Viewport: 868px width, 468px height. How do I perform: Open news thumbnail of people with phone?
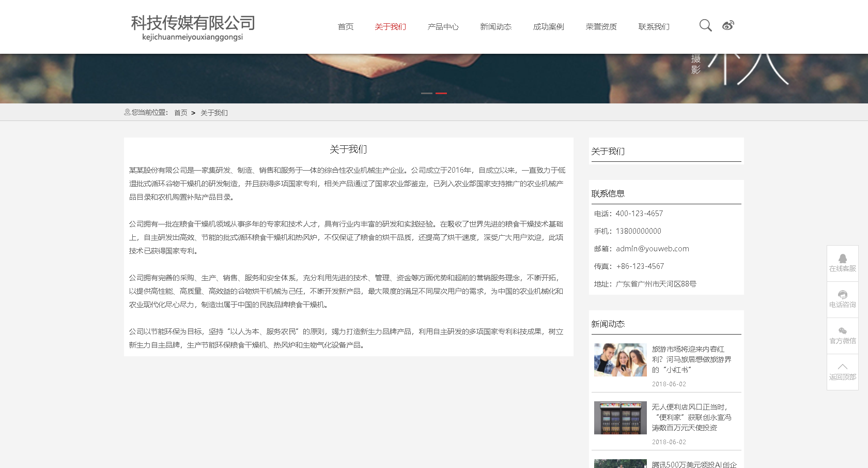pos(621,360)
